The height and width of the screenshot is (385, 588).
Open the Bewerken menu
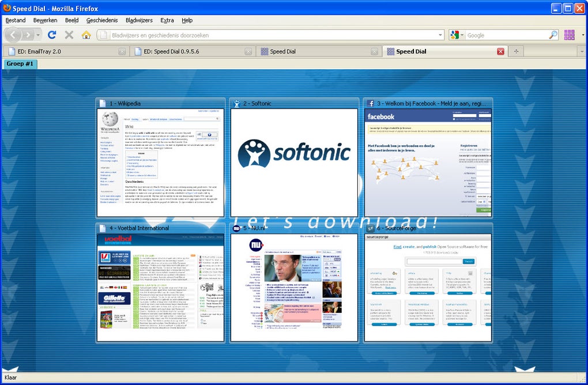pyautogui.click(x=45, y=20)
